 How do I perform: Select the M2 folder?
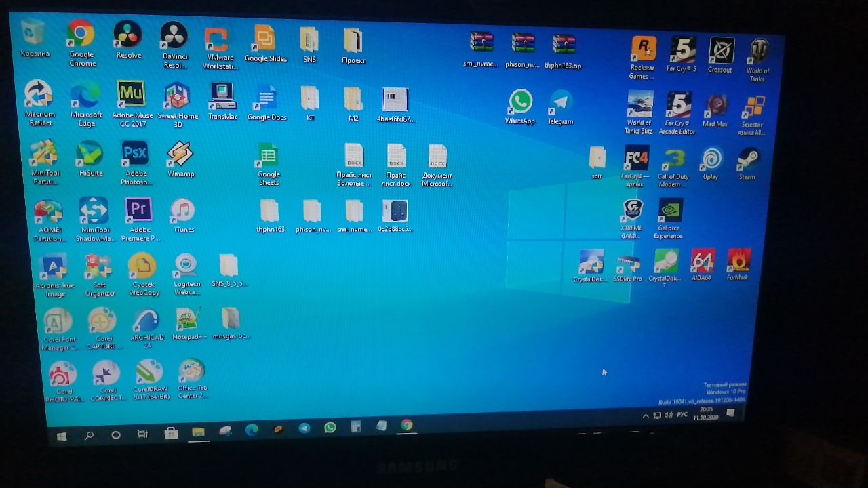click(353, 104)
